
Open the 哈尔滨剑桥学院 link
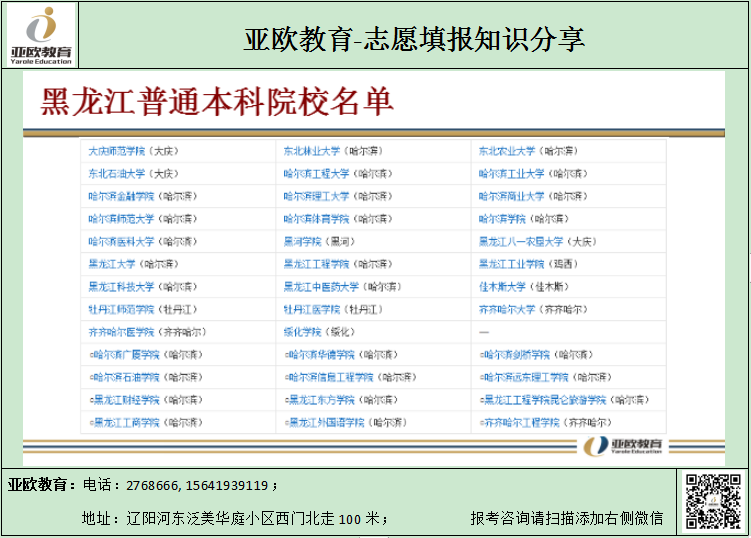pyautogui.click(x=517, y=355)
